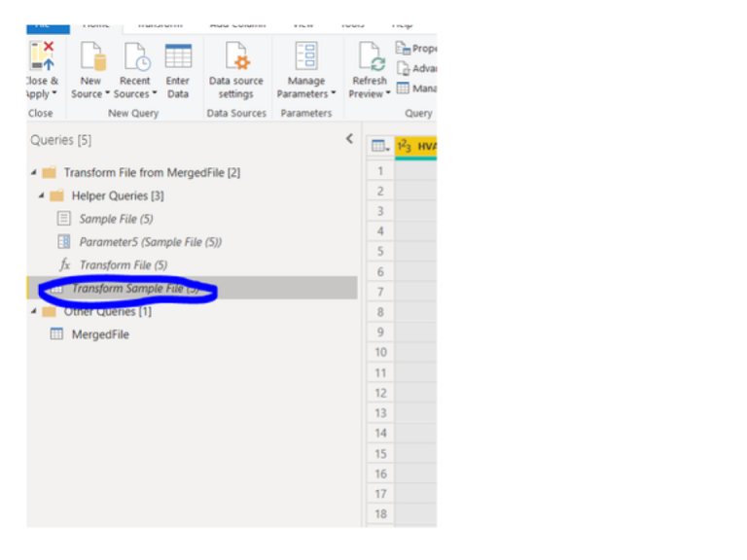Expand the New Source dropdown arrow
This screenshot has width=747, height=560.
tap(107, 93)
